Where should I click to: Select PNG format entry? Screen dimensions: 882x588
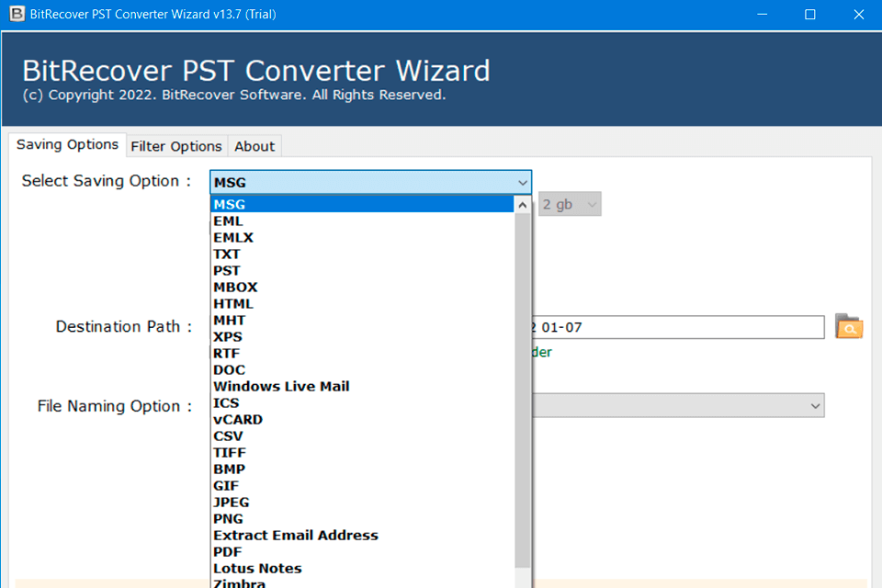pos(362,519)
